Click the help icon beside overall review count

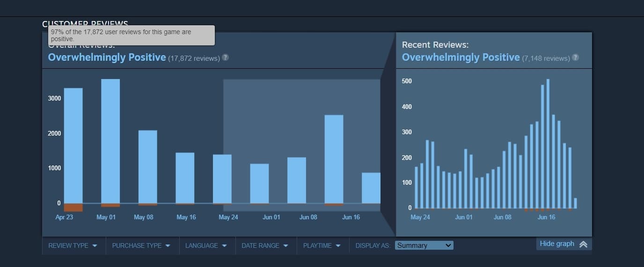(x=225, y=58)
